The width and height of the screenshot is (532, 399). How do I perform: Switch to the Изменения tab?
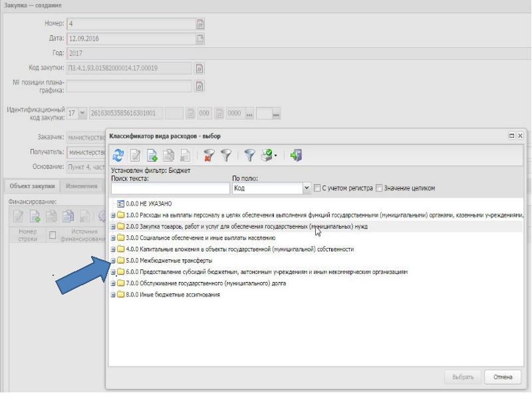pos(81,186)
